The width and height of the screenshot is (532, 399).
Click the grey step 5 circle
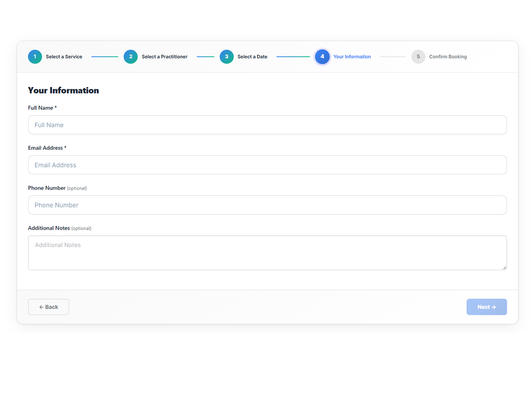[418, 57]
